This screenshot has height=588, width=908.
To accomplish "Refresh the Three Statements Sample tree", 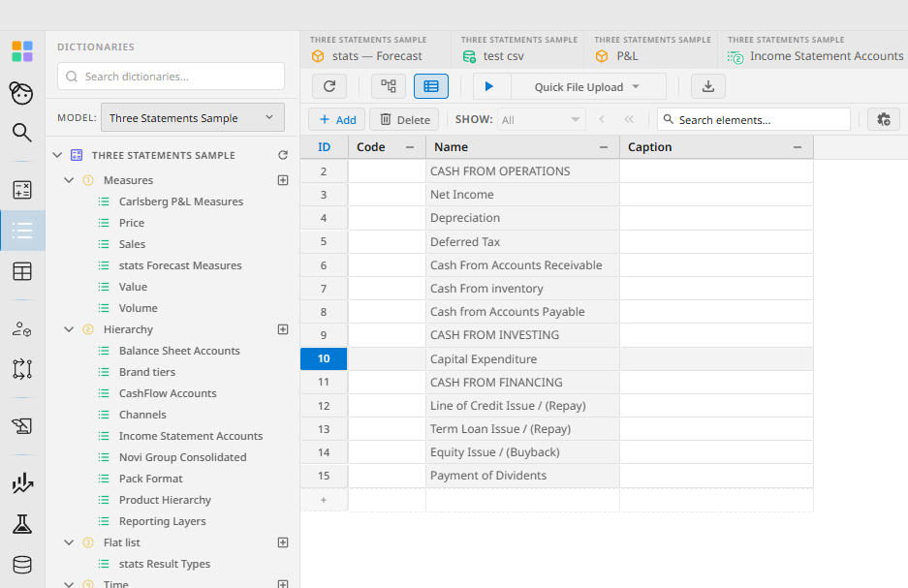I will pos(283,155).
